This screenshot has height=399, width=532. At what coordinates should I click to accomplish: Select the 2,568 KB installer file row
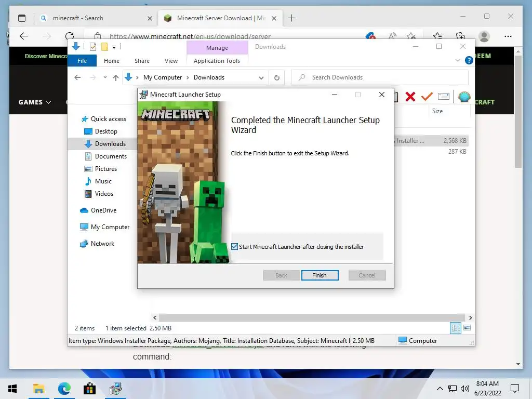(431, 140)
